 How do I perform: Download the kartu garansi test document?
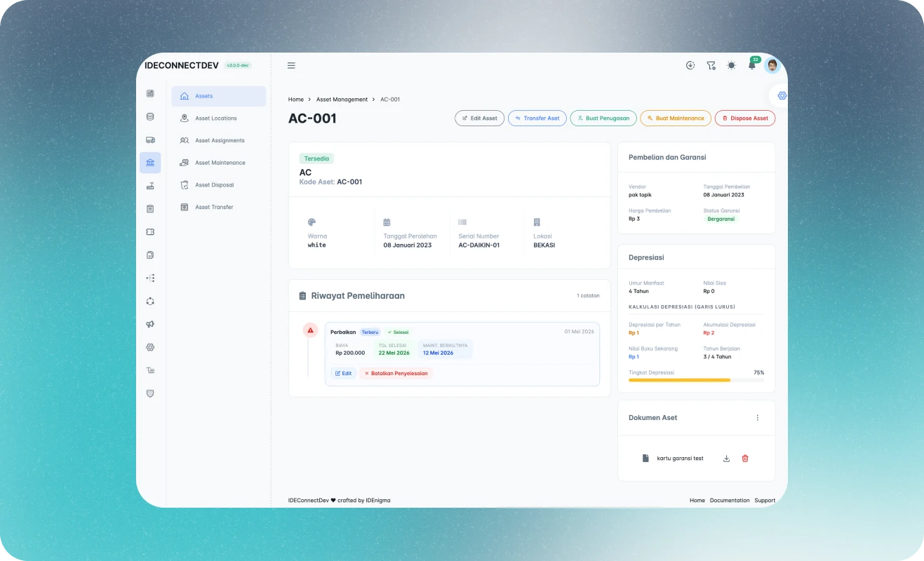(x=726, y=459)
